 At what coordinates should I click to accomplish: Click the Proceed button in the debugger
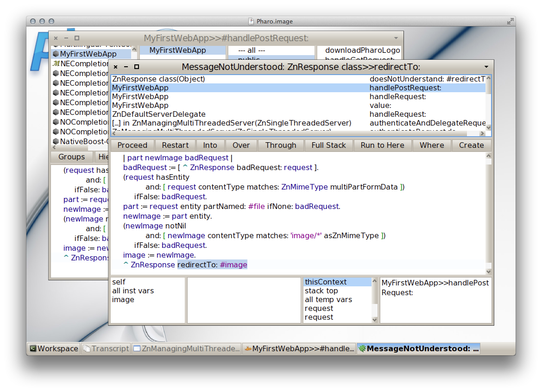coord(132,145)
